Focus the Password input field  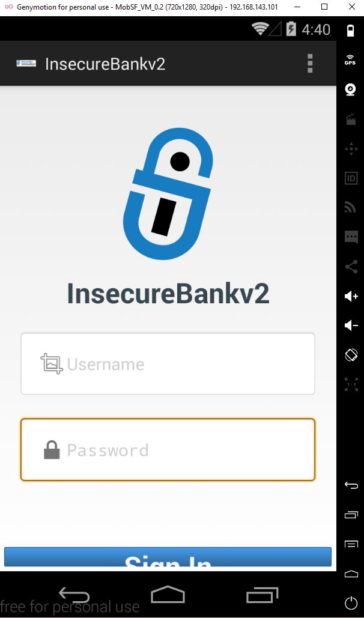(168, 450)
